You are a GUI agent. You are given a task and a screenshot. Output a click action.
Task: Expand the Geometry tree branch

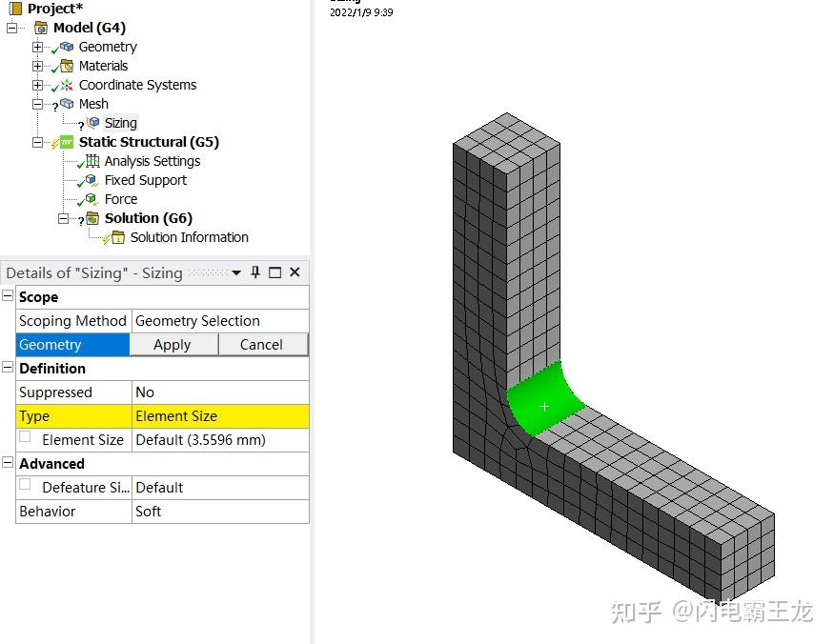[37, 46]
